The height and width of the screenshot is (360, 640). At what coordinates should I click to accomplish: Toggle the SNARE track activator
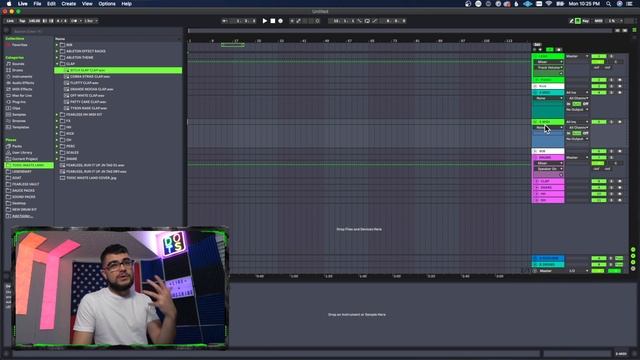[599, 188]
